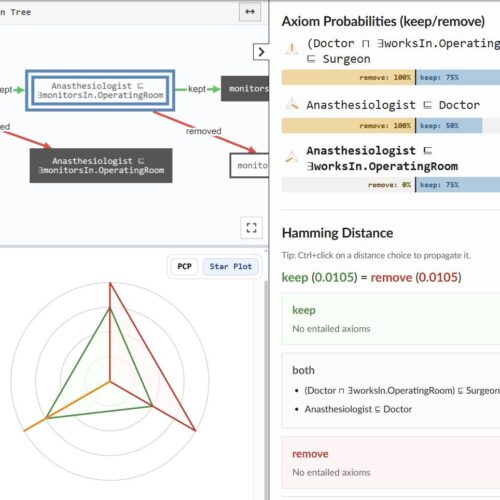
Task: Click the green keep card heading
Action: coord(304,310)
